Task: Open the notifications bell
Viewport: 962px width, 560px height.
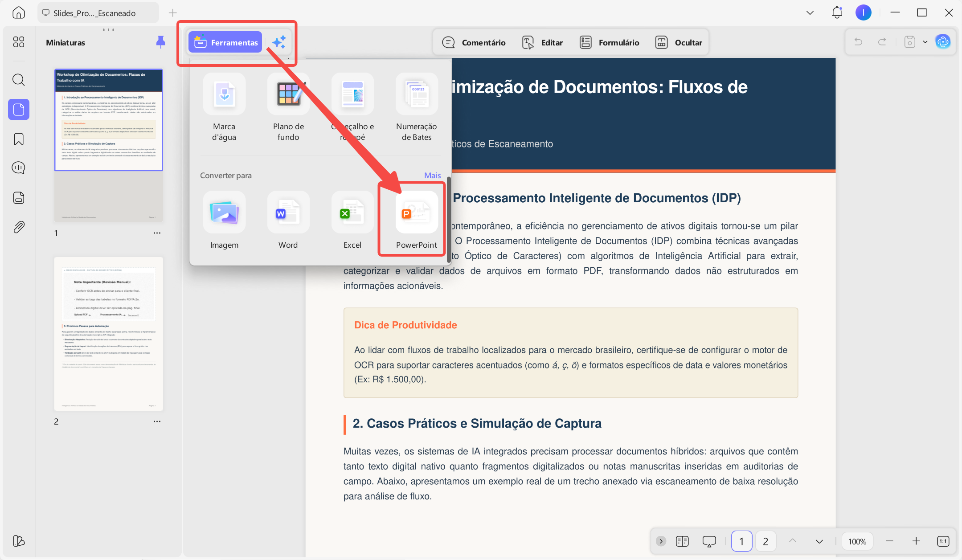Action: click(x=837, y=12)
